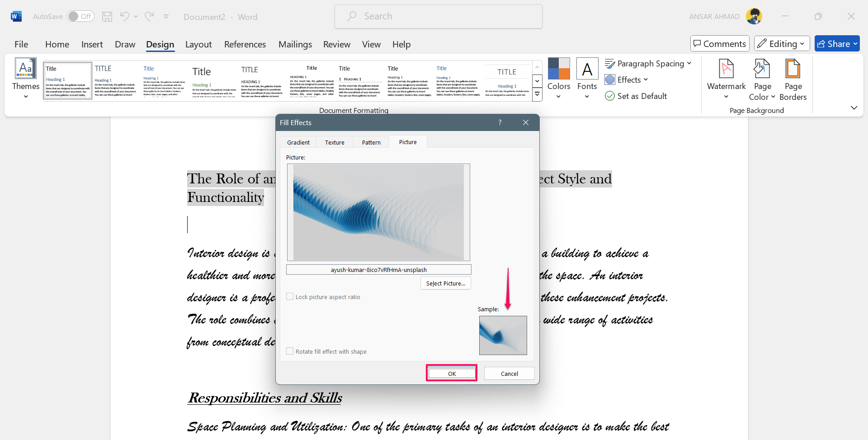Switch to the Pattern tab
The height and width of the screenshot is (440, 868).
pyautogui.click(x=371, y=142)
